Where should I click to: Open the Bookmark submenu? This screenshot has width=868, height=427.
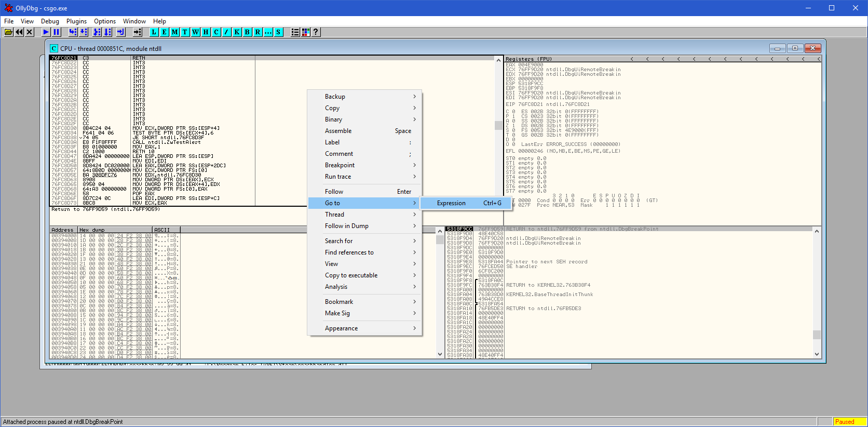(365, 302)
